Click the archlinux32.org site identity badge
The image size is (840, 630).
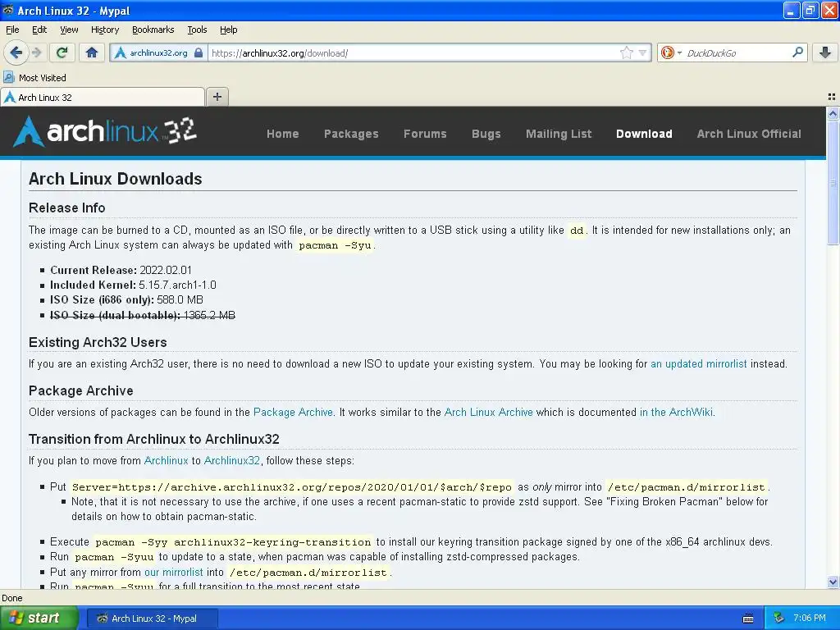coord(158,52)
